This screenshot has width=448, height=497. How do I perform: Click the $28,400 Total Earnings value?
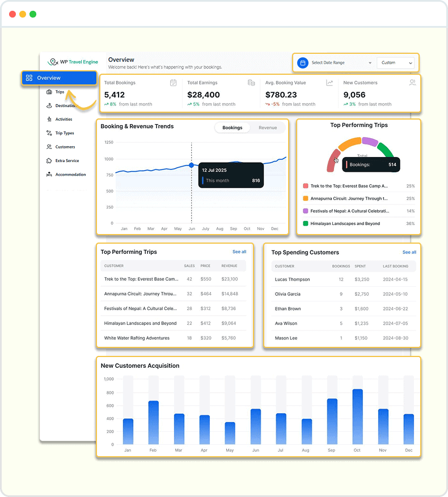point(204,95)
